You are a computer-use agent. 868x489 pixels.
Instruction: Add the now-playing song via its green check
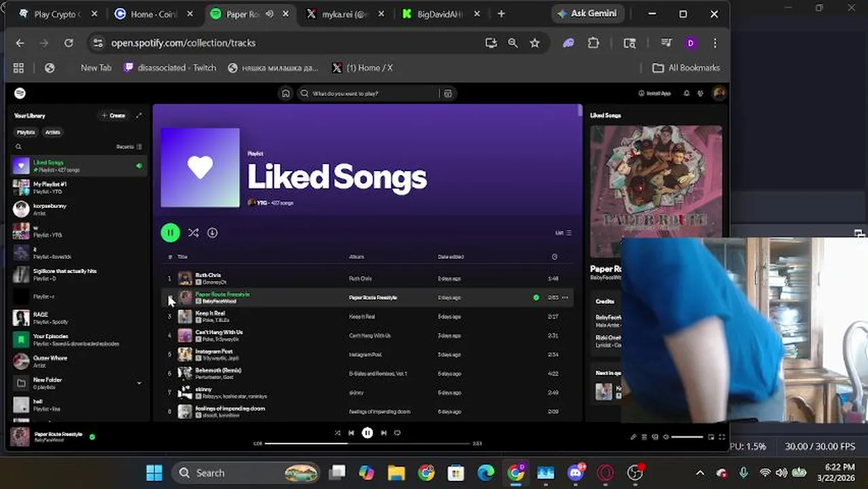92,437
